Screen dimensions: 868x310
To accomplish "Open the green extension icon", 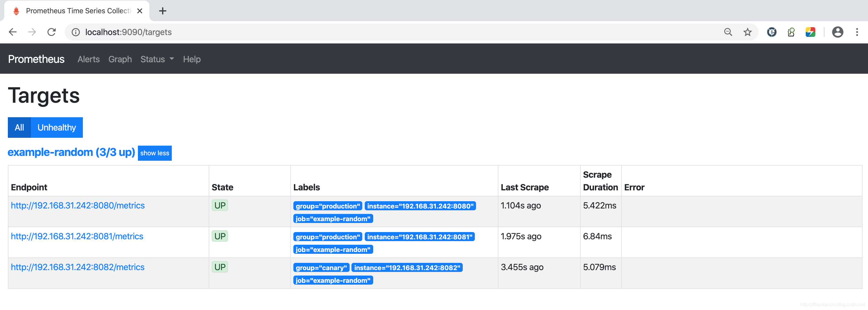I will [791, 32].
